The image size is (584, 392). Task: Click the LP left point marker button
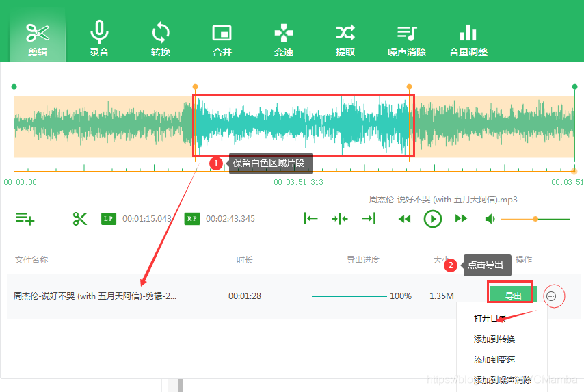[x=108, y=219]
